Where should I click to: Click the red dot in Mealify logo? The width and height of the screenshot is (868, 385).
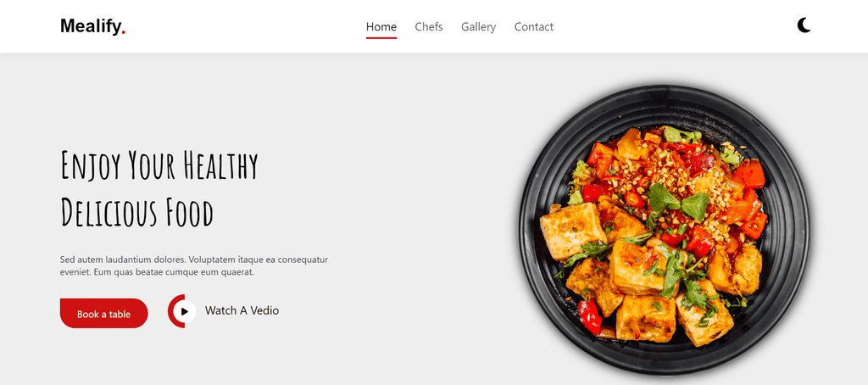click(124, 33)
